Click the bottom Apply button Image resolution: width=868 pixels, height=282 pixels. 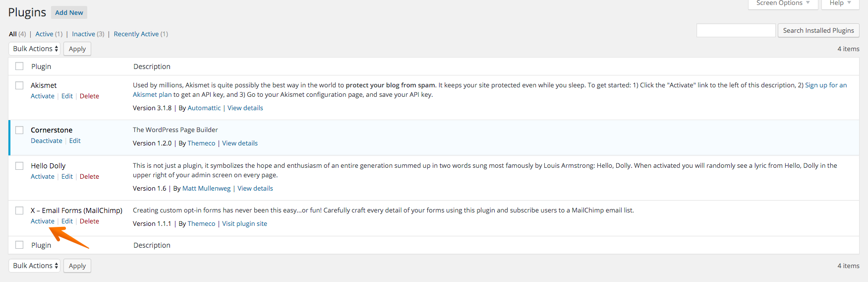click(77, 266)
